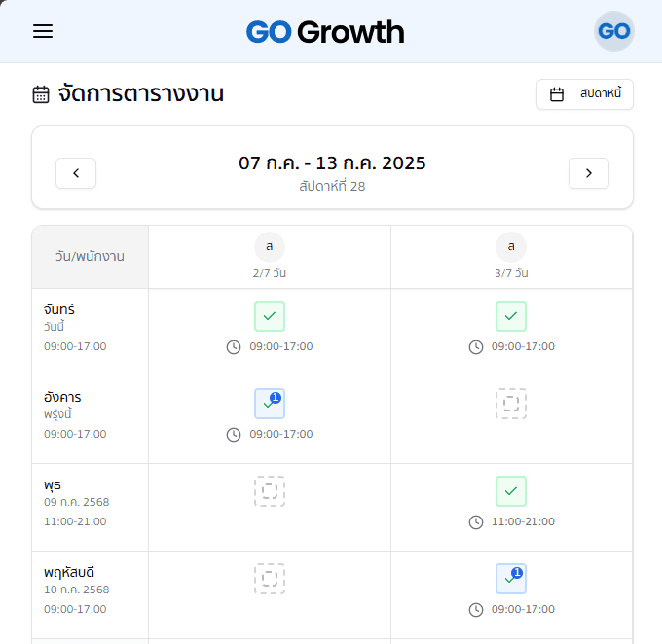Select first employee avatar in column header

coord(270,247)
